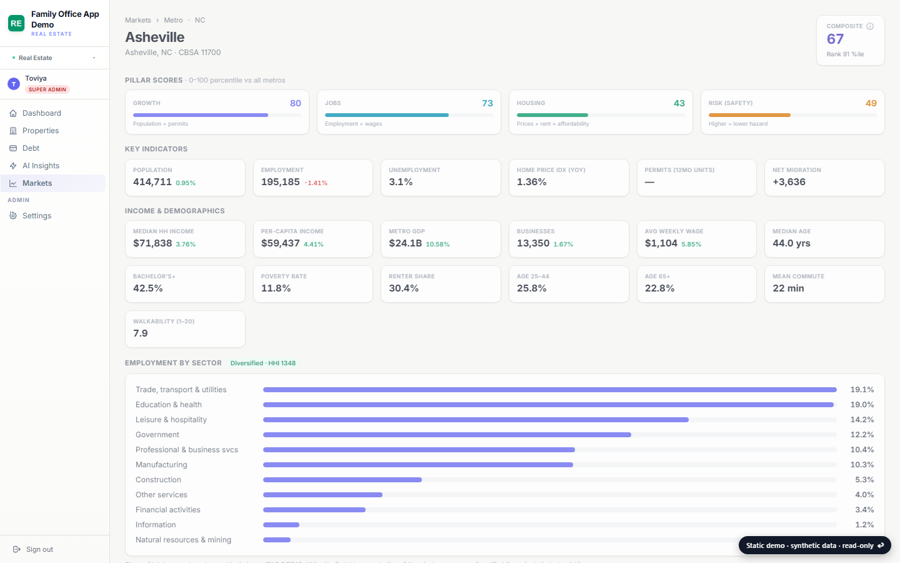
Task: Click the Mean Commute 22 min value
Action: (x=788, y=288)
